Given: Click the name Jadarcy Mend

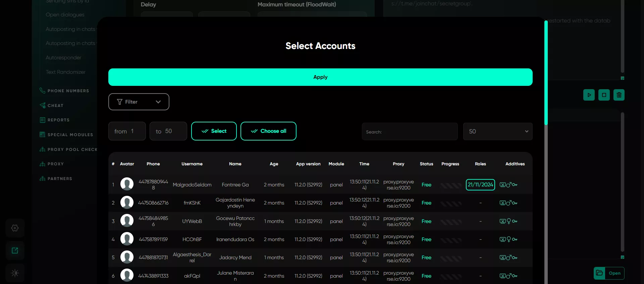Looking at the screenshot, I should [235, 258].
